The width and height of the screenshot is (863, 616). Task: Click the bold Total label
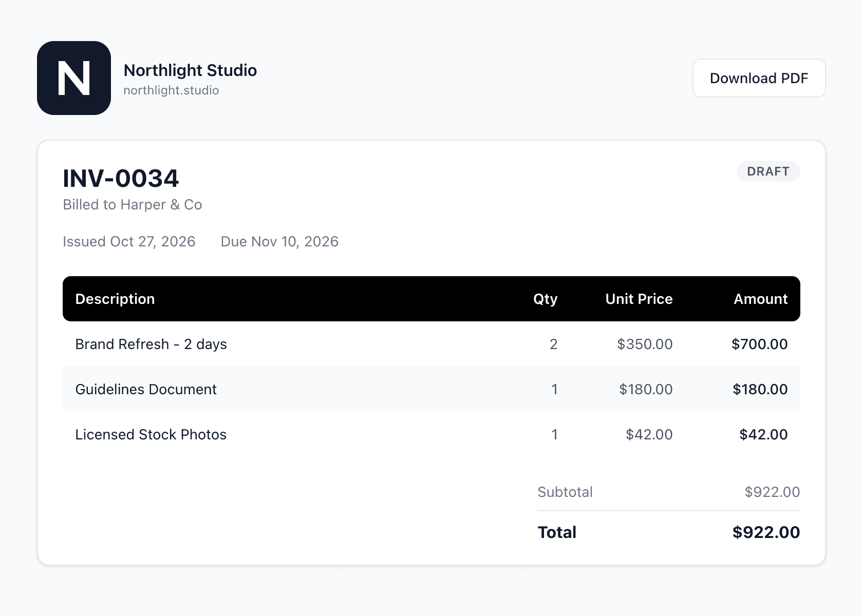tap(557, 532)
